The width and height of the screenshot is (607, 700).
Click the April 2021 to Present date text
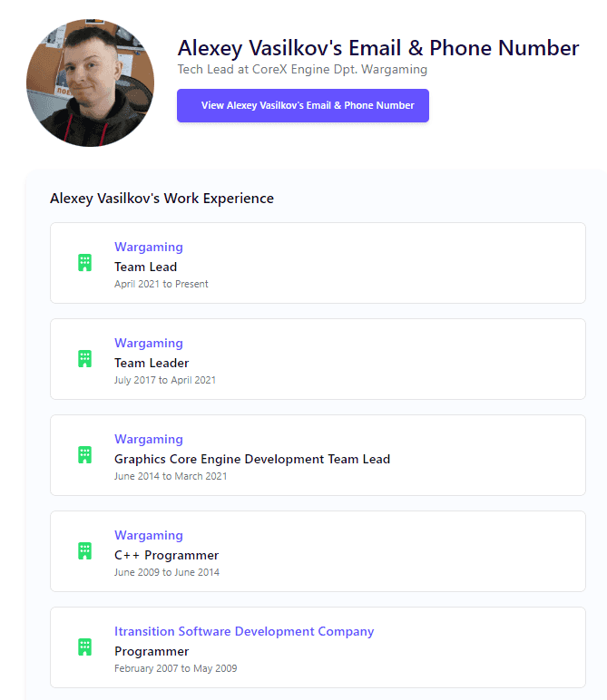(162, 285)
